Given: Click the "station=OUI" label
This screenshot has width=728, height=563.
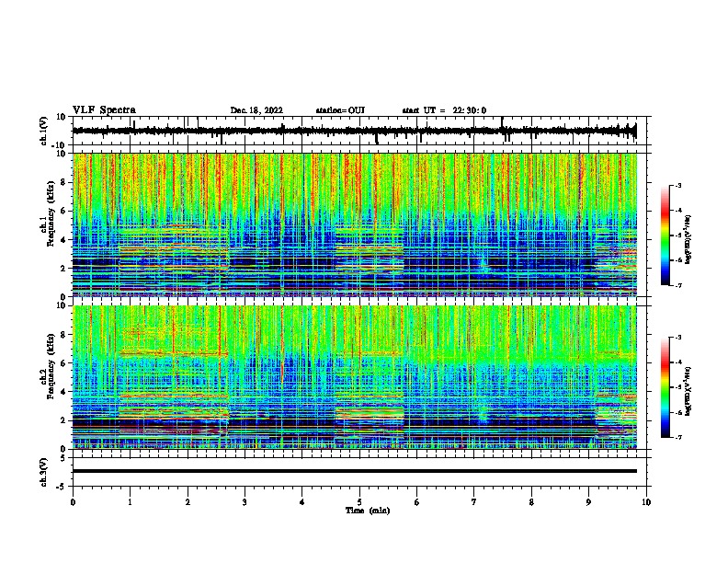Looking at the screenshot, I should click(340, 110).
